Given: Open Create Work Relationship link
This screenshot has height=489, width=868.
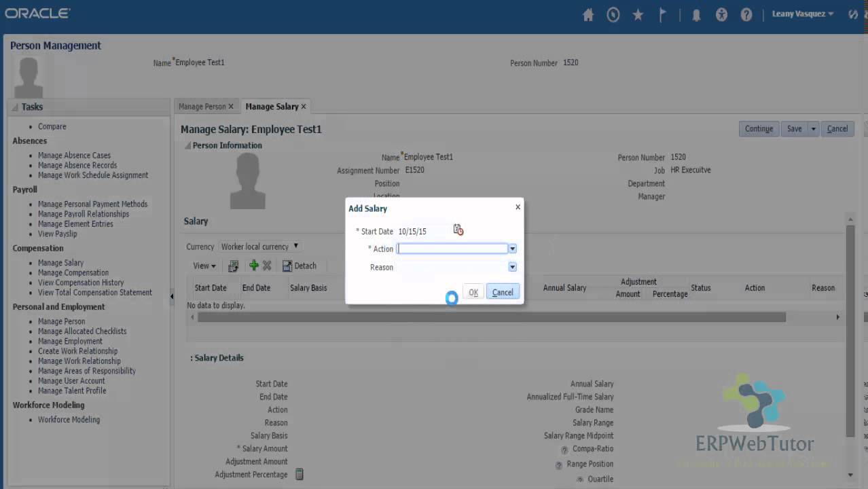Looking at the screenshot, I should pos(77,351).
